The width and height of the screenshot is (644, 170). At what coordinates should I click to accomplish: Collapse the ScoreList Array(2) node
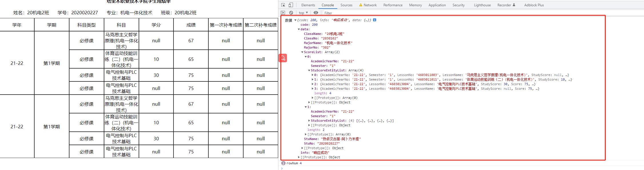pyautogui.click(x=302, y=52)
